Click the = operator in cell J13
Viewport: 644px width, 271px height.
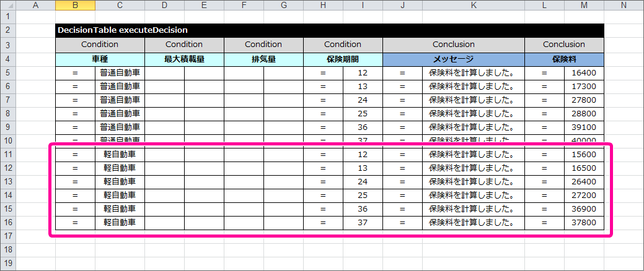[402, 182]
